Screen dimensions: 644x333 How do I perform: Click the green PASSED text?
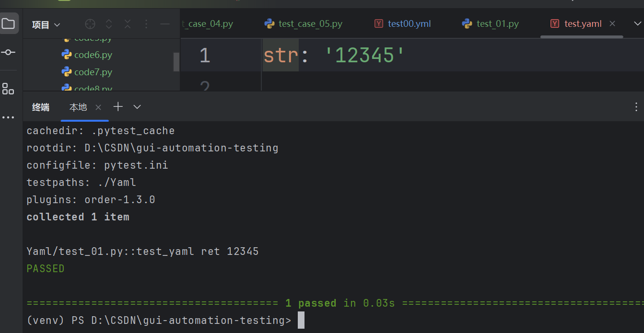tap(46, 269)
